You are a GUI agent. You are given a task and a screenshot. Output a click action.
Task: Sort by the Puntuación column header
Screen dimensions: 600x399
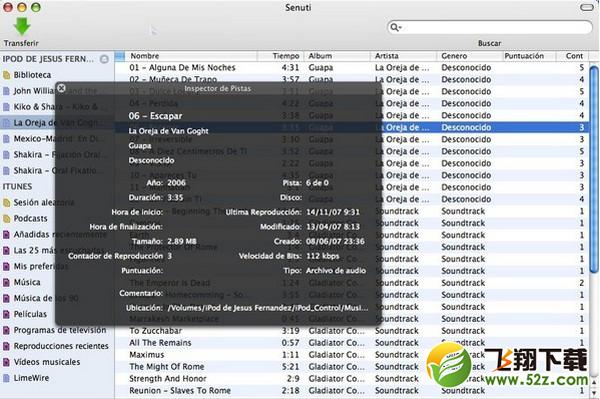(x=528, y=56)
